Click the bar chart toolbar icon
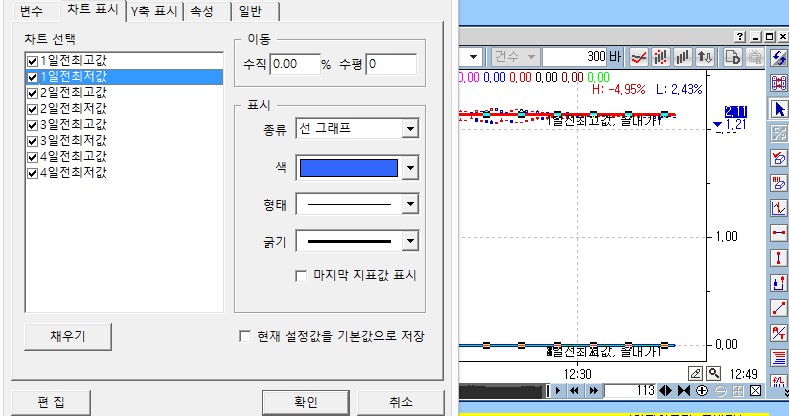789x416 pixels. click(x=684, y=56)
